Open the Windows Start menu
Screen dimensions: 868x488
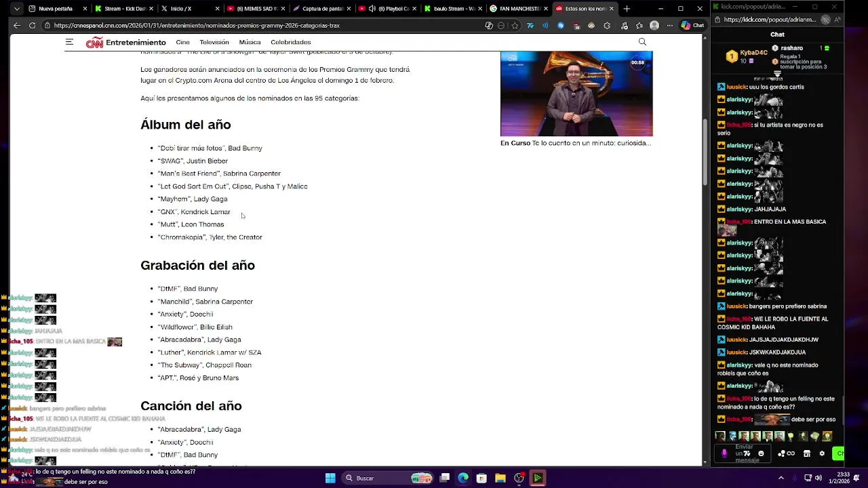coord(330,478)
